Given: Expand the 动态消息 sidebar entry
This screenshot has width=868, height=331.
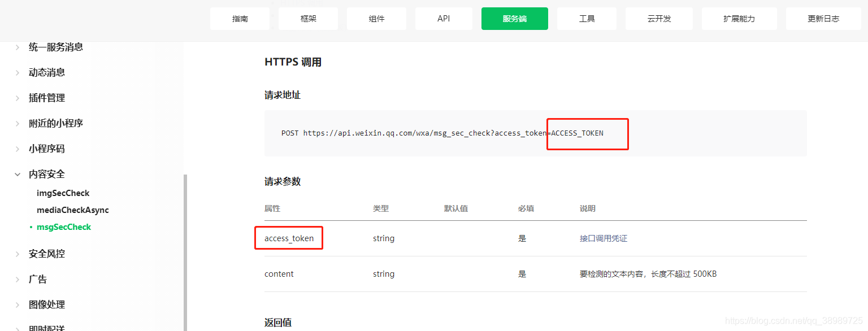Looking at the screenshot, I should (x=46, y=72).
